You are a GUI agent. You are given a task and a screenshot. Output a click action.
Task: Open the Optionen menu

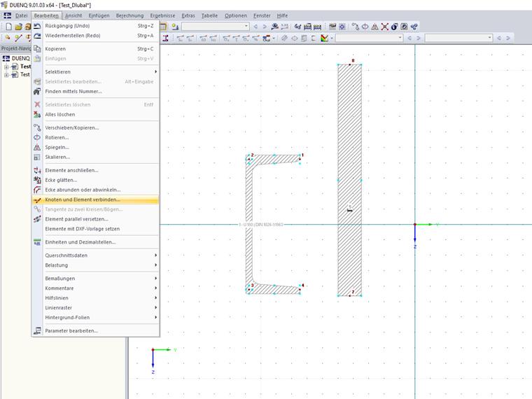pyautogui.click(x=236, y=15)
